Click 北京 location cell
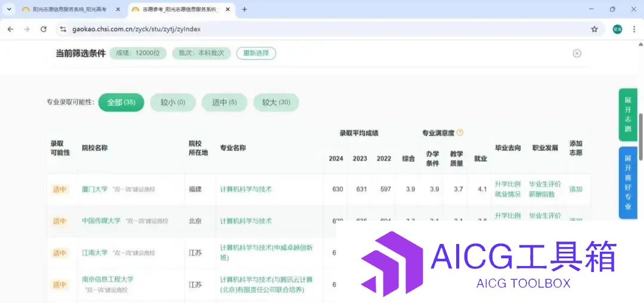644x303 pixels. click(195, 221)
